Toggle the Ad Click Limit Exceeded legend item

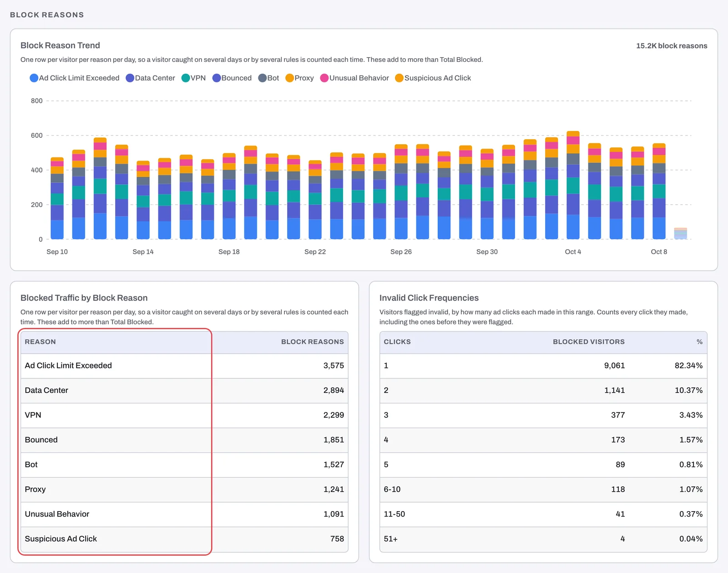click(75, 78)
